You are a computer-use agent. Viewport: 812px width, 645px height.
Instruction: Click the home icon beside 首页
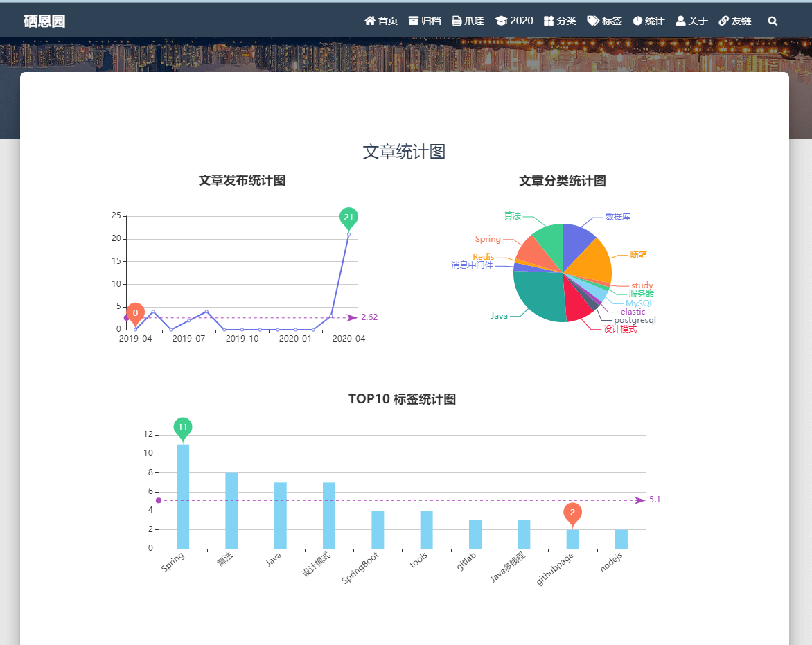(370, 21)
